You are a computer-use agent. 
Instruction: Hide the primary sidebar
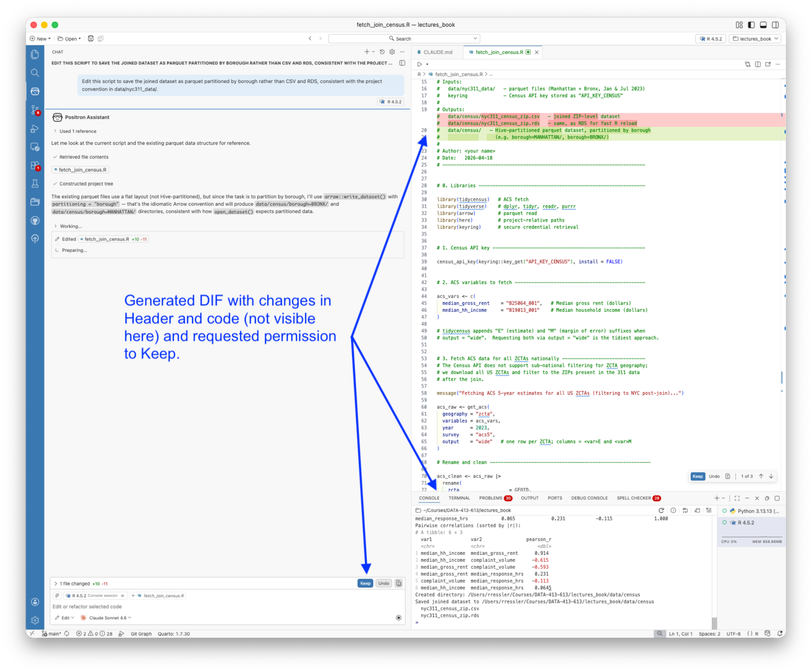pos(751,24)
